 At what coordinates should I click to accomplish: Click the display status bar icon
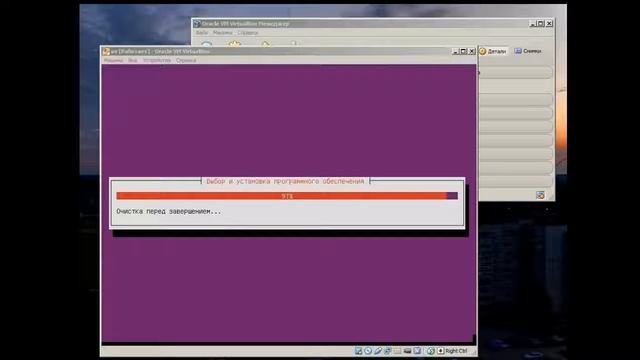click(407, 351)
